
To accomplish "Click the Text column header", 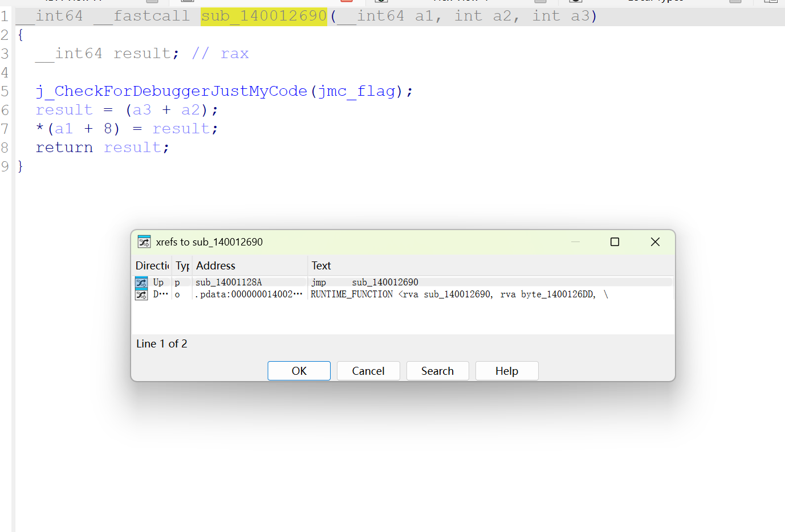I will pos(321,266).
